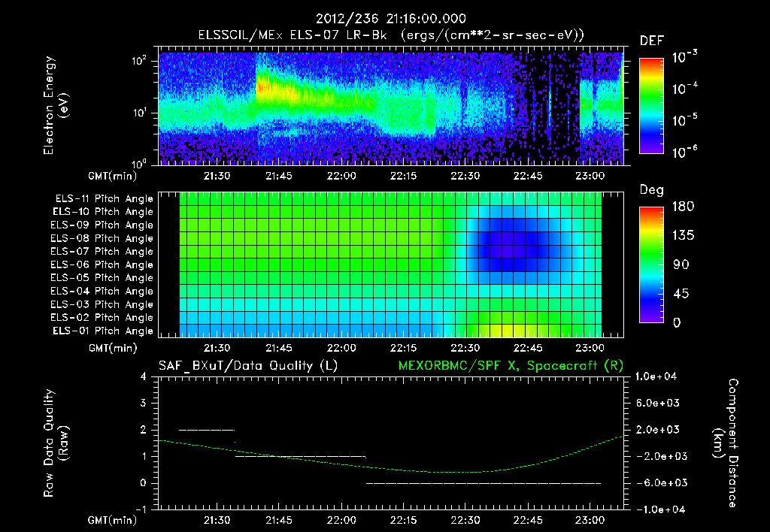Select the Component Distance (km) axis label
Image resolution: width=770 pixels, height=532 pixels.
[726, 443]
